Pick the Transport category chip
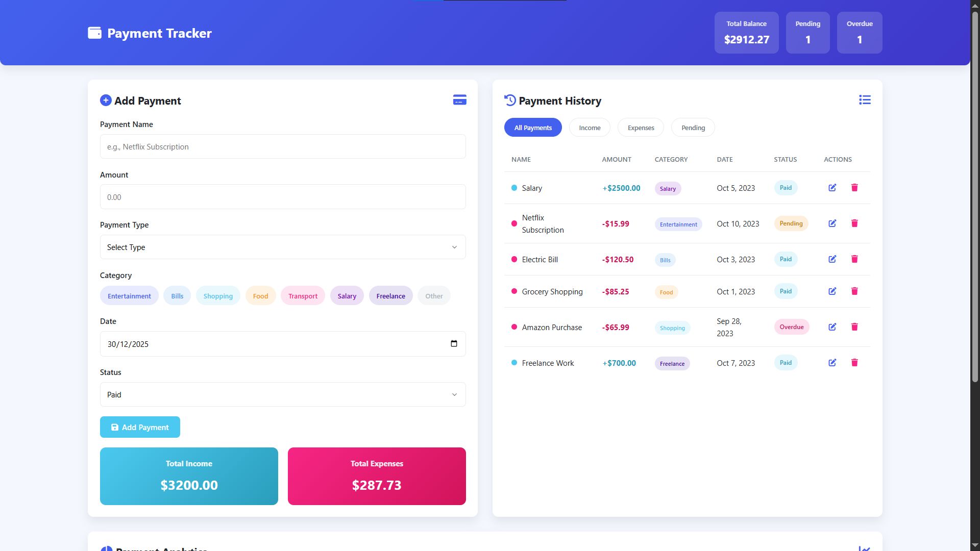Screen dimensions: 980x551 pos(303,296)
